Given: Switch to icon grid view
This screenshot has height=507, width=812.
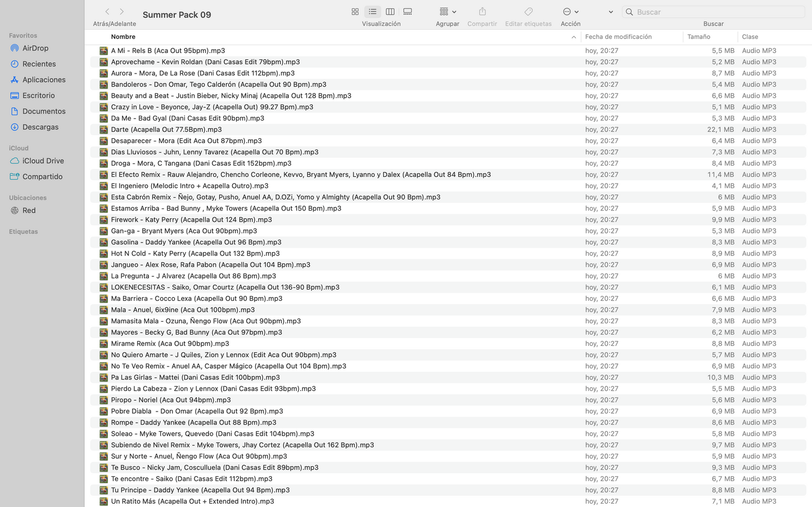Looking at the screenshot, I should click(x=355, y=12).
